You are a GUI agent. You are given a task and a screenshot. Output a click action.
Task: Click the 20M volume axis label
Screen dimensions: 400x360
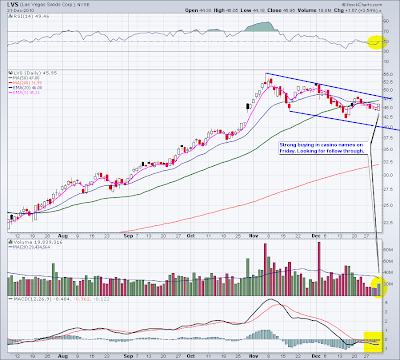[x=388, y=284]
